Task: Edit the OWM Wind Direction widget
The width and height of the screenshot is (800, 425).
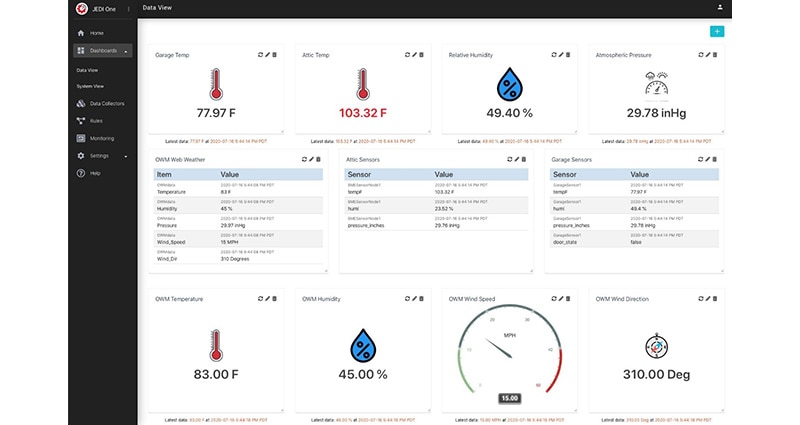Action: [x=707, y=298]
